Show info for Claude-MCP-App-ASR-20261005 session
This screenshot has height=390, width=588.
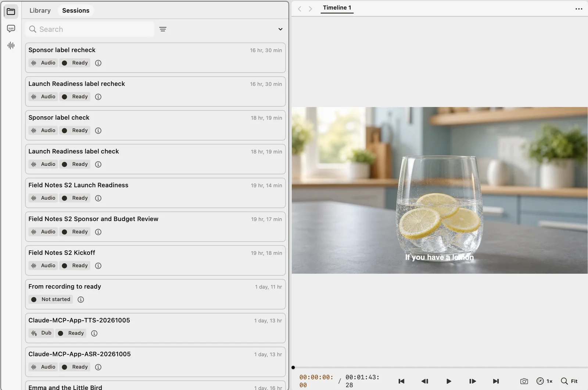[98, 367]
